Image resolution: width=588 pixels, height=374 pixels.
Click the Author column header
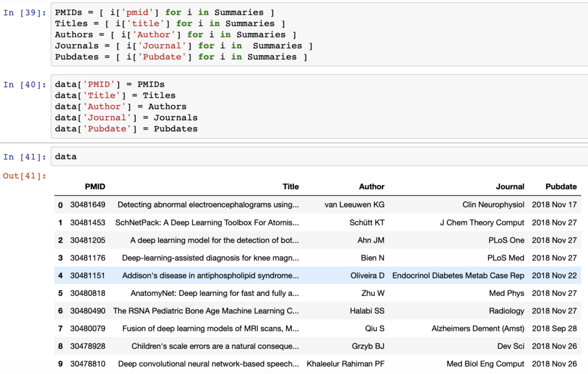tap(372, 186)
